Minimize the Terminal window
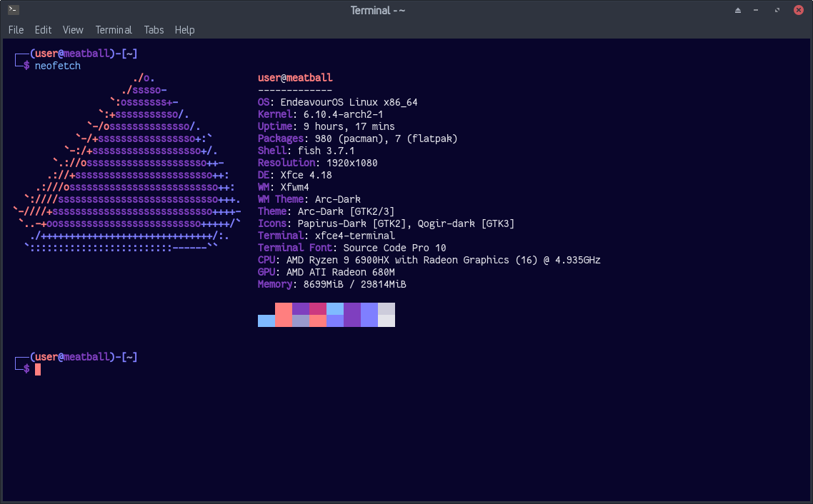This screenshot has height=504, width=813. 757,11
